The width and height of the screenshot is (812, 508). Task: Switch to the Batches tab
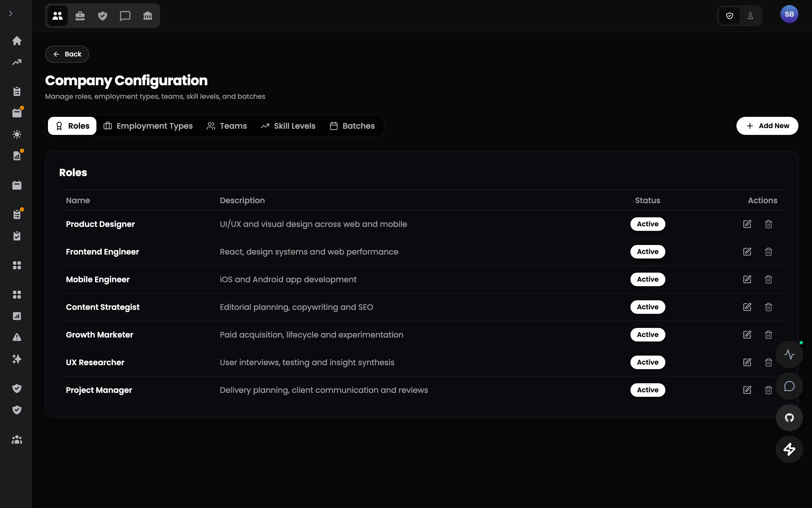coord(352,126)
